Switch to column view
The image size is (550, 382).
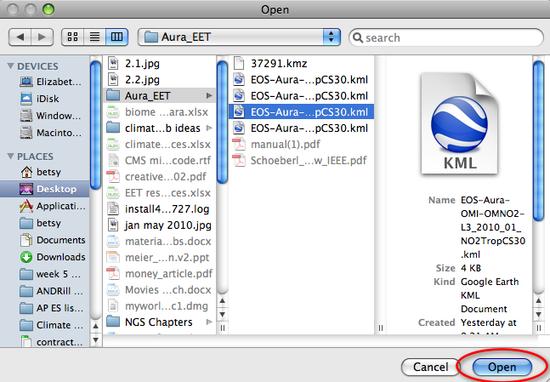coord(117,37)
